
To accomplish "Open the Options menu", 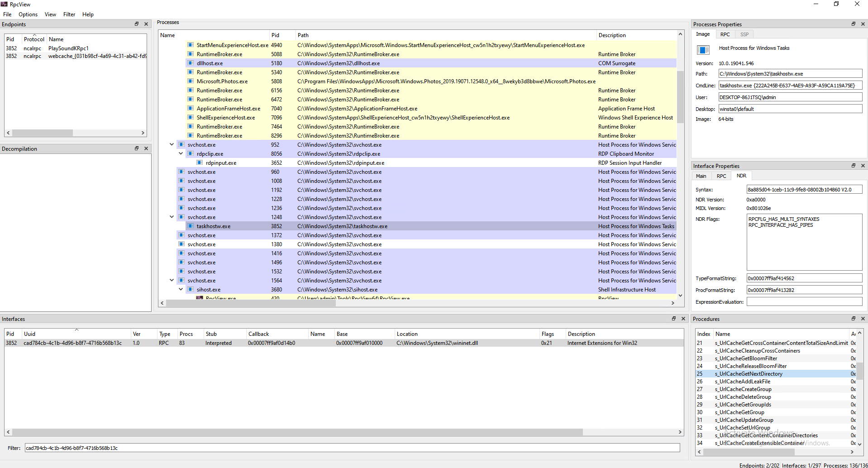I will coord(28,14).
